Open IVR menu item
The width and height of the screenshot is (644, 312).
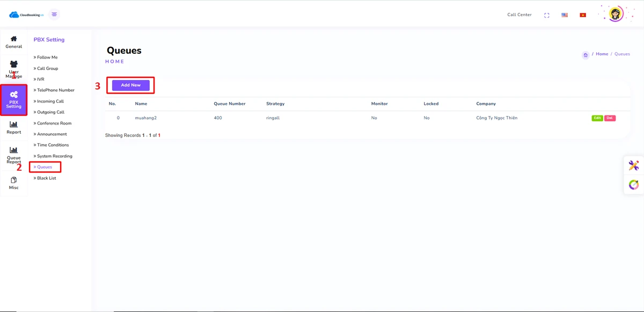click(41, 79)
